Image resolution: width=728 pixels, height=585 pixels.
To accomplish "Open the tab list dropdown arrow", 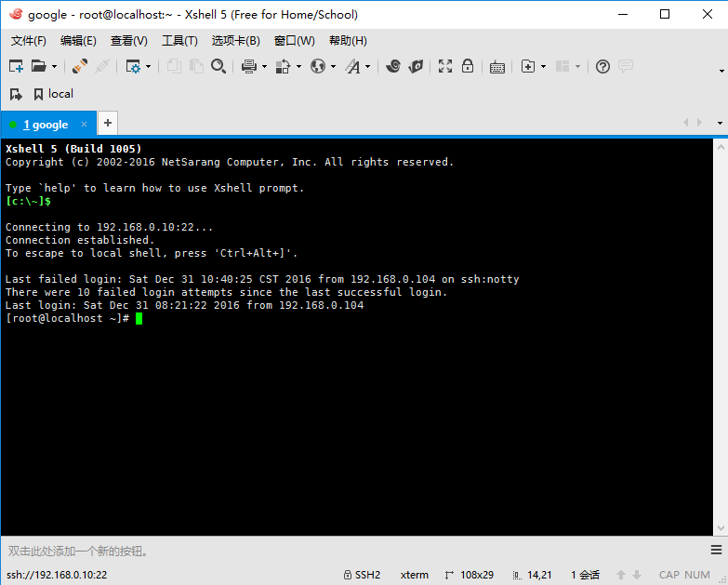I will (721, 123).
